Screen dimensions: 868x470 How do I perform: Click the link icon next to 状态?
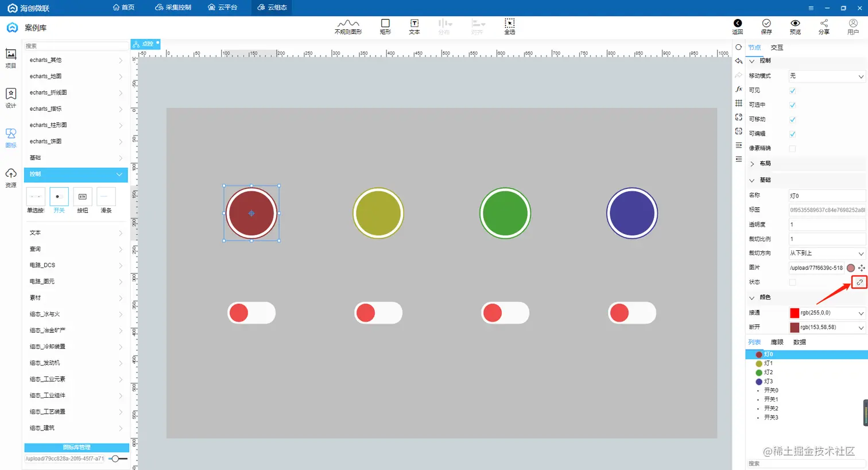coord(859,282)
